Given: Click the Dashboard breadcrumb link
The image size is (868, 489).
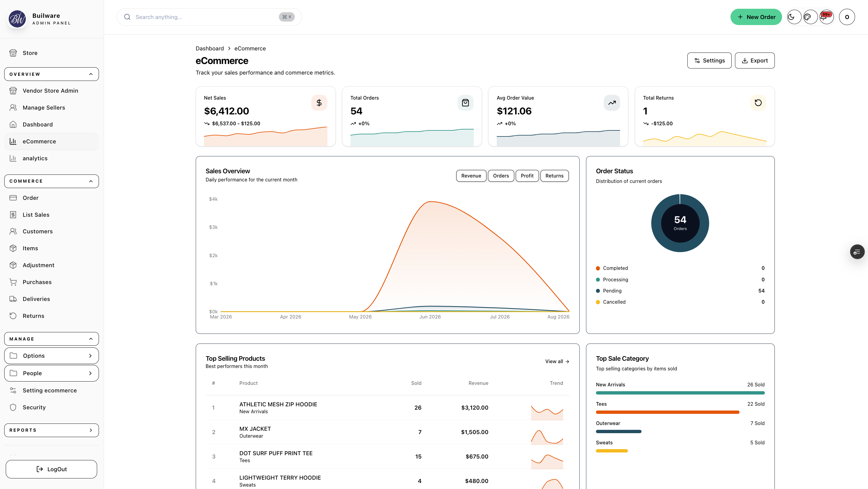Looking at the screenshot, I should [x=210, y=49].
